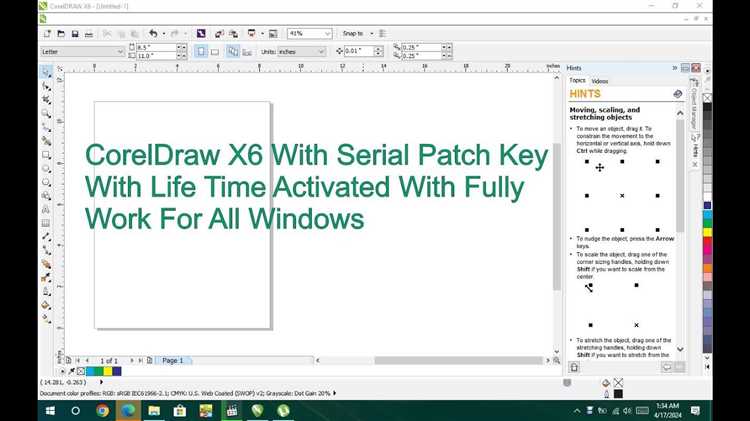Select the Rectangle tool
Viewport: 750px width, 421px height.
[x=46, y=155]
